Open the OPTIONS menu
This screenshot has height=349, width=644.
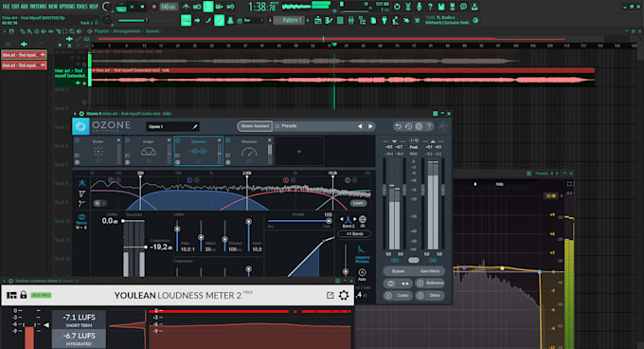tap(67, 7)
